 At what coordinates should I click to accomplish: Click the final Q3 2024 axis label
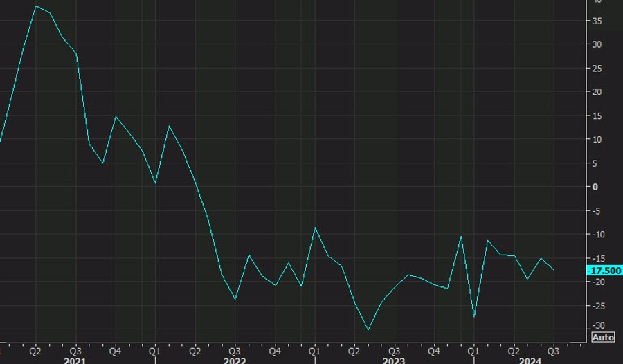(554, 352)
